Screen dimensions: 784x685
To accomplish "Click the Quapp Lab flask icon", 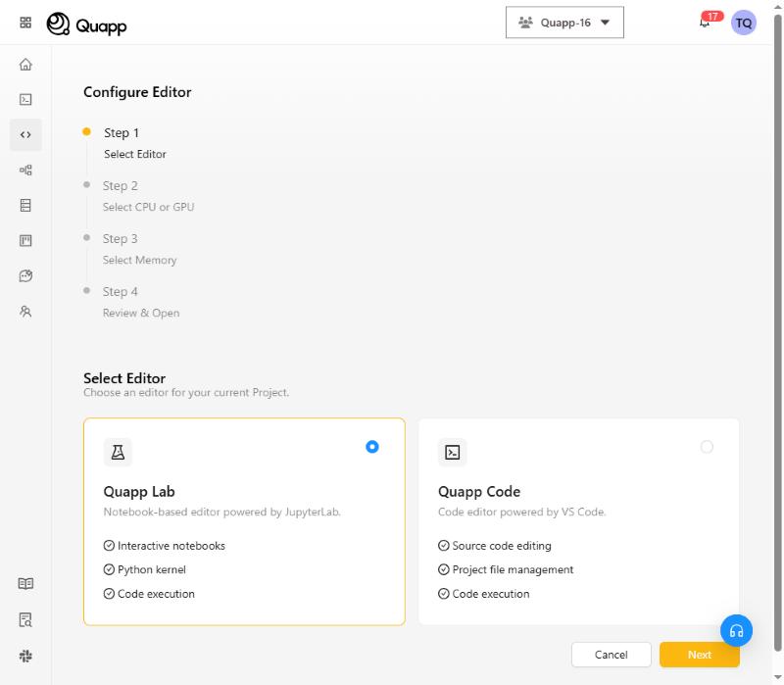I will 118,452.
